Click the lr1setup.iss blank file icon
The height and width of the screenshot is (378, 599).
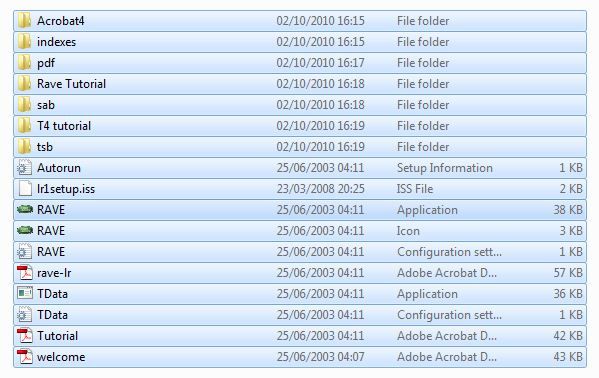pyautogui.click(x=25, y=189)
